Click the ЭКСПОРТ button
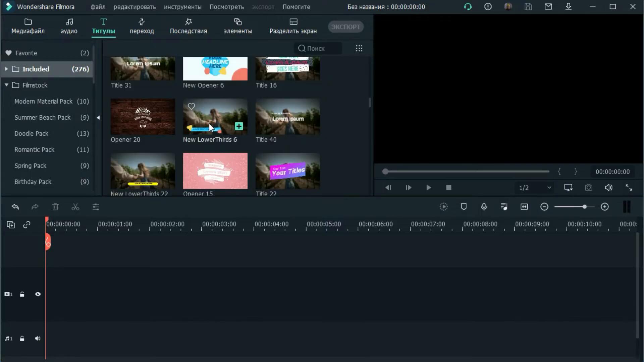The image size is (644, 362). [345, 27]
